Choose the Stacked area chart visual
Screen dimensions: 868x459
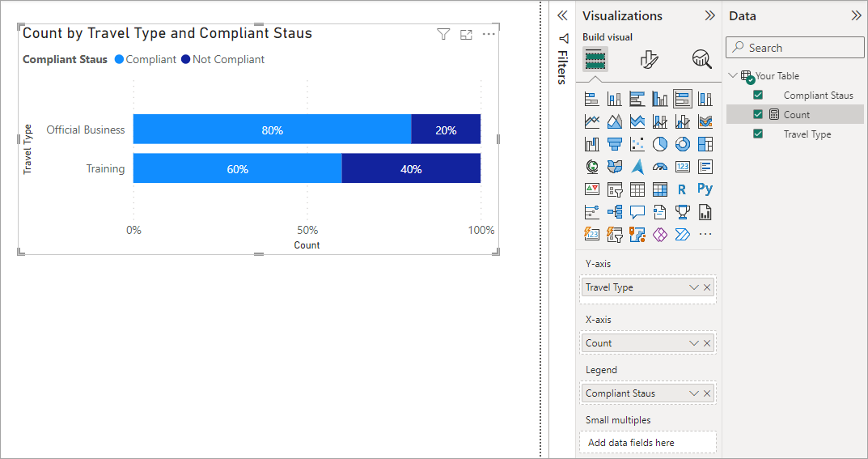(637, 121)
